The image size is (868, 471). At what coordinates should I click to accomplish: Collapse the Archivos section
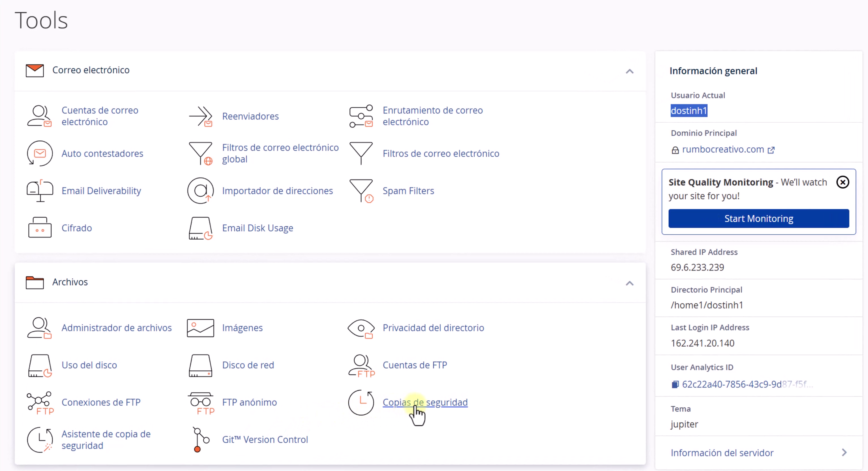point(630,283)
